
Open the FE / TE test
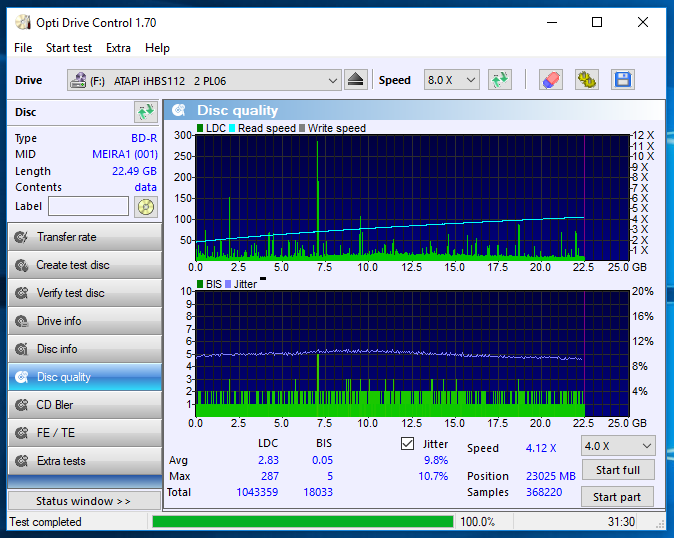click(x=85, y=433)
